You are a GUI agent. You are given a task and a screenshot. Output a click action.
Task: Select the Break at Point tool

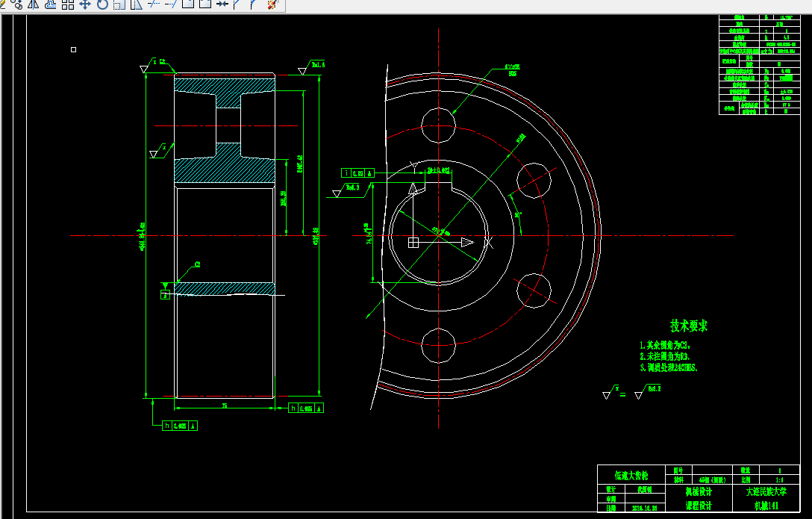point(188,4)
